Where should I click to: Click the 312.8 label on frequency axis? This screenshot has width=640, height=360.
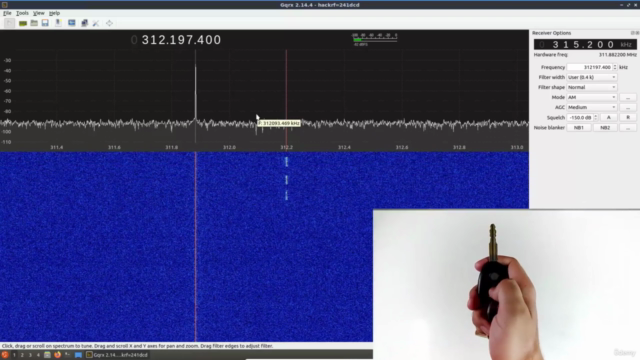point(459,147)
